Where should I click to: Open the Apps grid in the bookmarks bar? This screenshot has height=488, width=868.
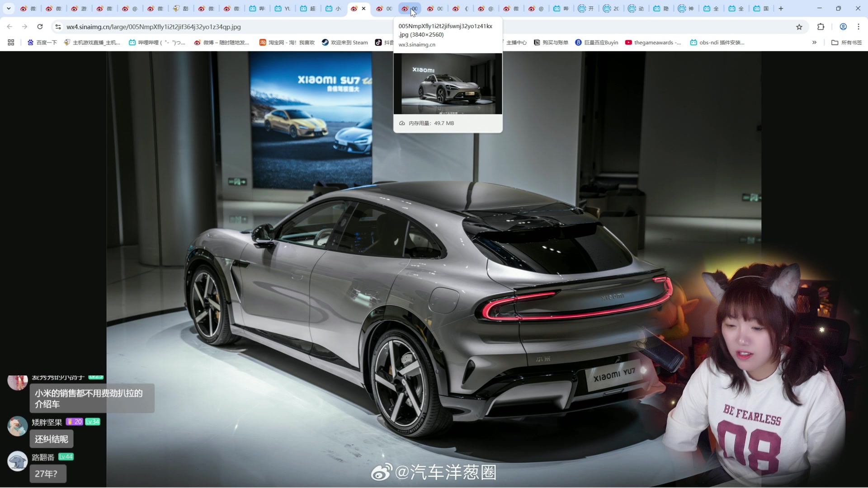11,42
